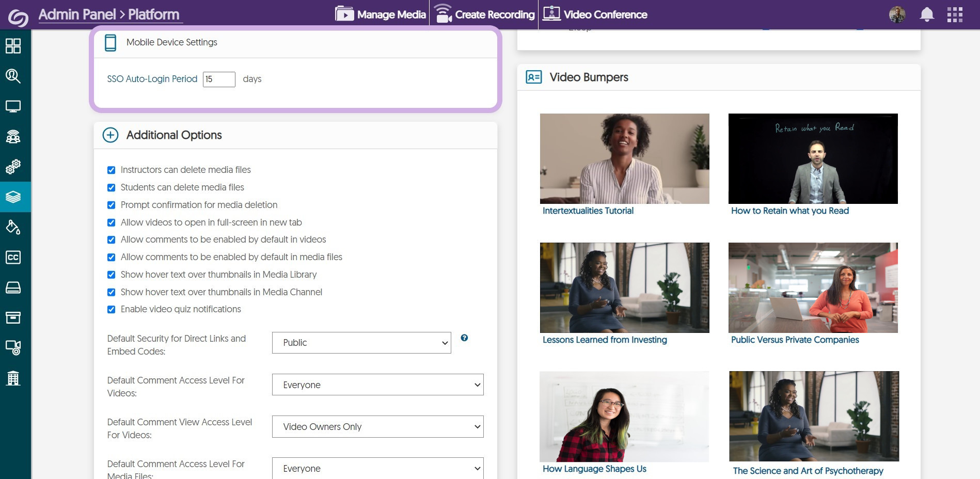Click the closed captions CC sidebar icon
This screenshot has width=980, height=479.
click(x=13, y=257)
